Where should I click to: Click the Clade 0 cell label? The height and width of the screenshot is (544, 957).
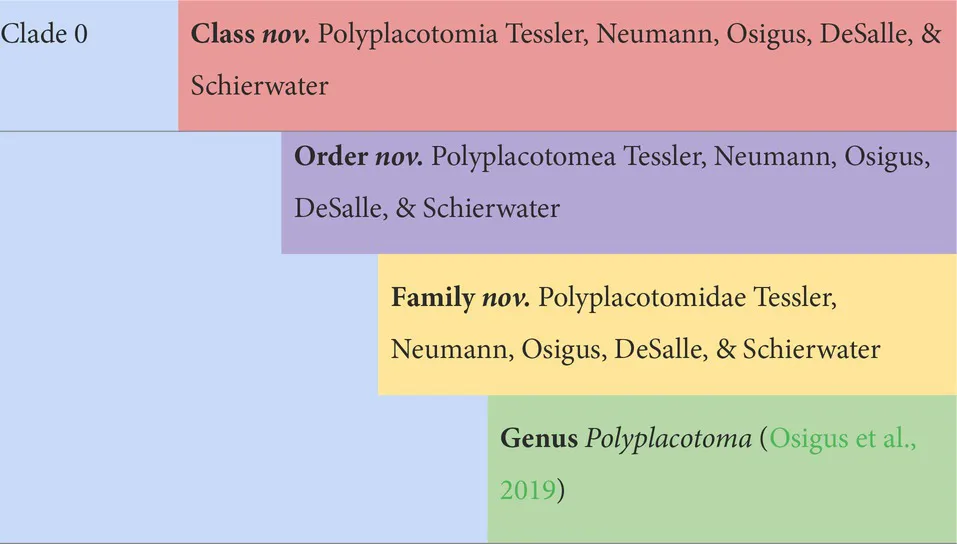tap(44, 35)
